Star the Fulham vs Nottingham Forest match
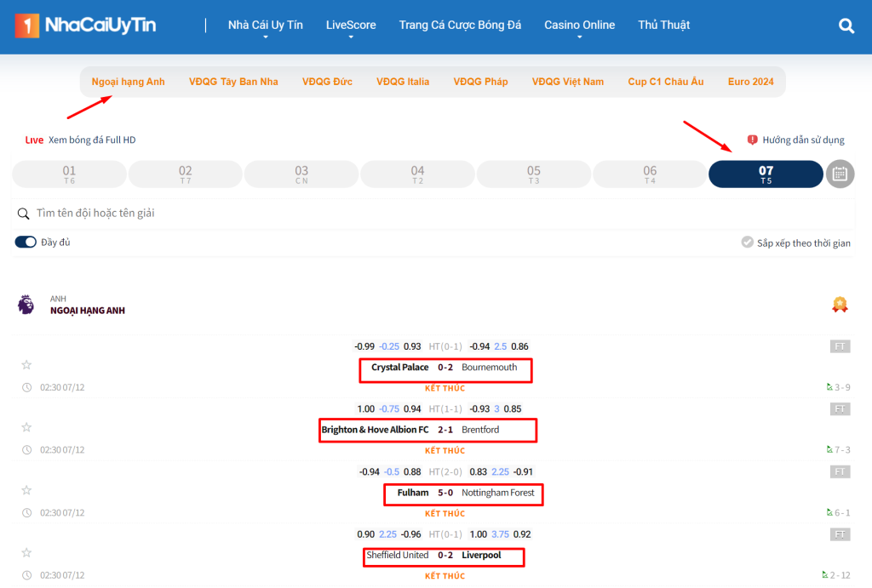Viewport: 872px width, 588px height. [x=26, y=490]
